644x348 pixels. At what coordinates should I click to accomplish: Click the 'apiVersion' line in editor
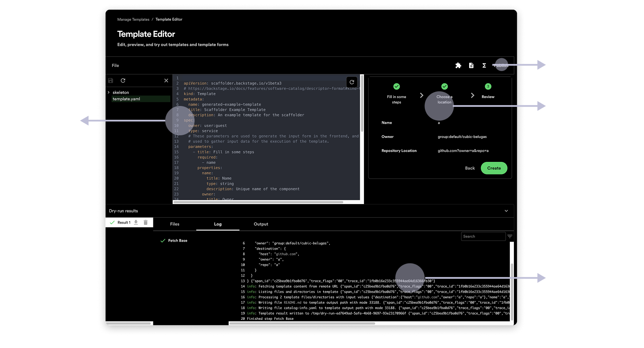[x=232, y=83]
